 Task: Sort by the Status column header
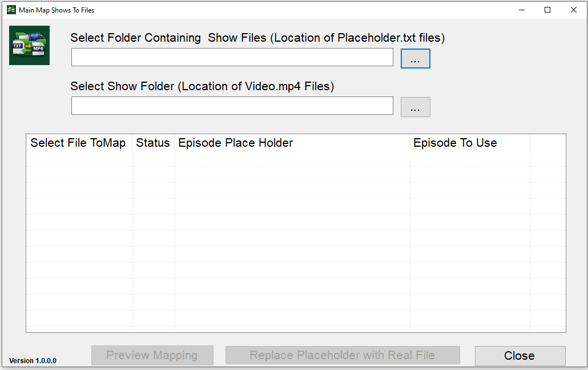[x=153, y=143]
